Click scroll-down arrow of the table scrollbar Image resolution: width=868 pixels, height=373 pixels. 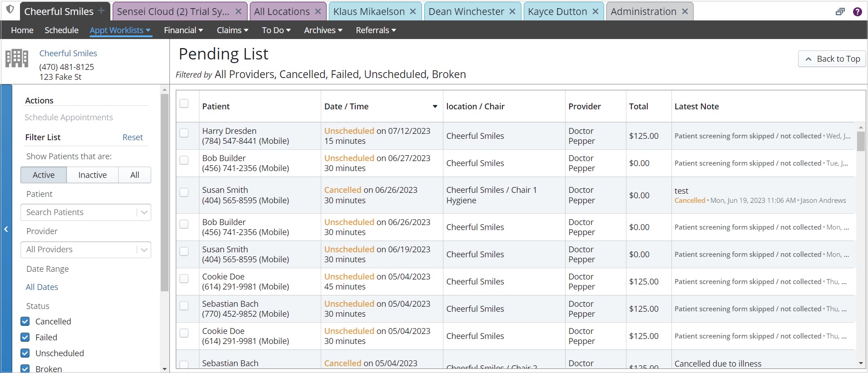point(861,363)
